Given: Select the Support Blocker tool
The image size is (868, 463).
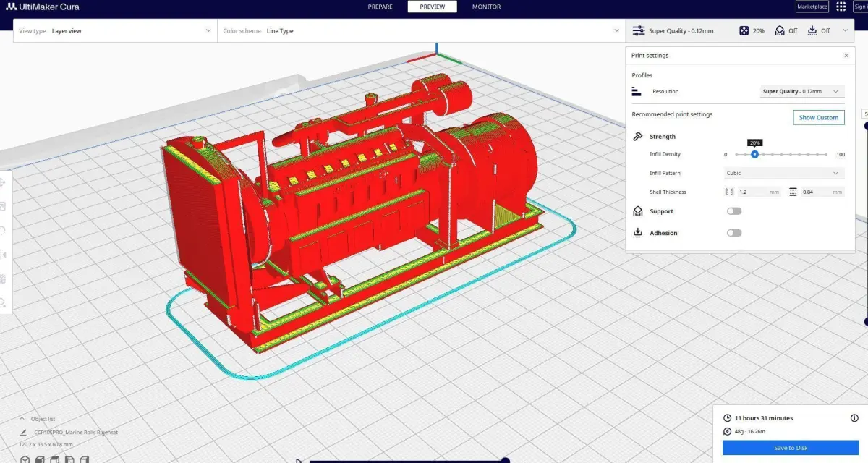Looking at the screenshot, I should (3, 302).
